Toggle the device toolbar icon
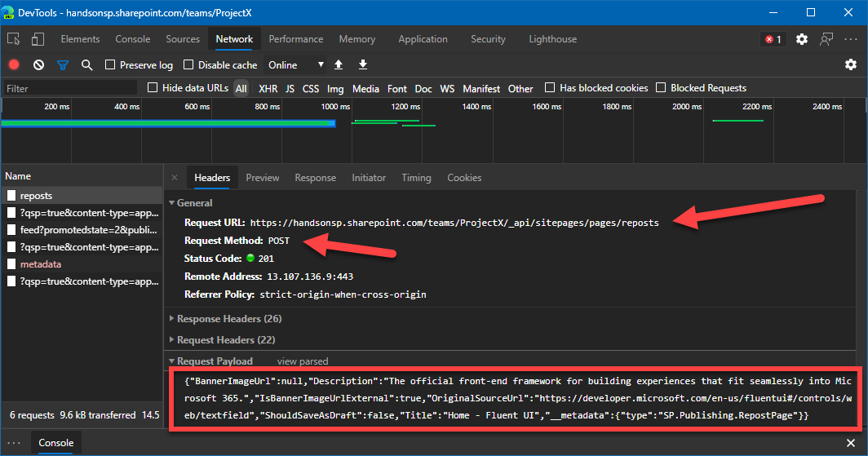The height and width of the screenshot is (456, 868). pos(38,39)
